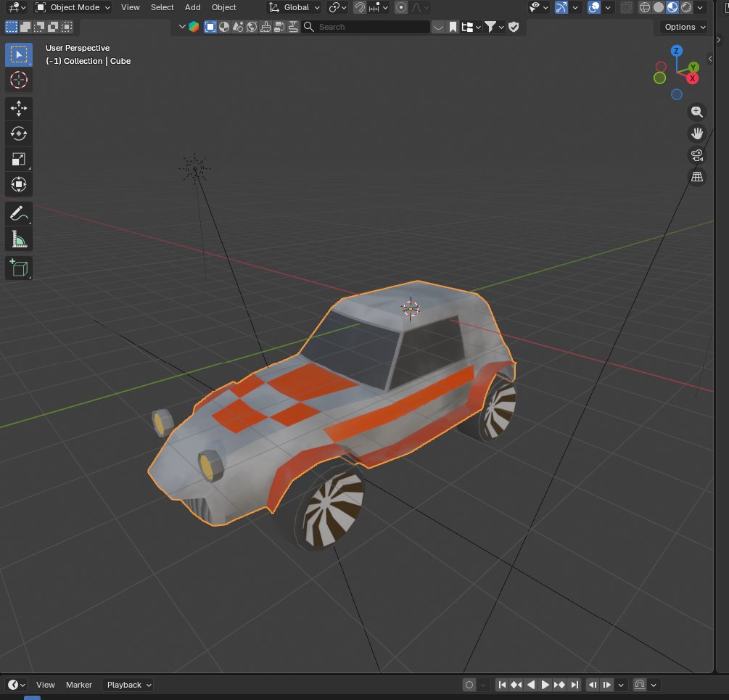729x700 pixels.
Task: Activate the 3D Cursor tool
Action: [x=19, y=80]
